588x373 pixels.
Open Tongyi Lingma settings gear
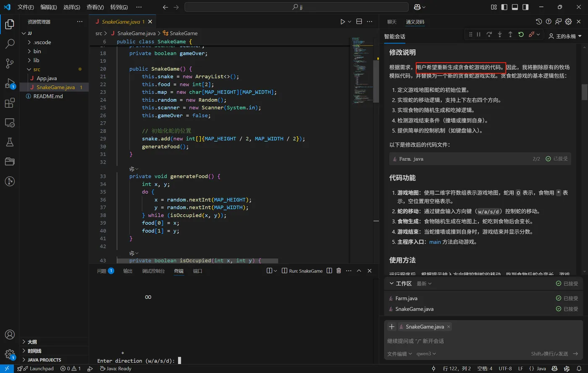pyautogui.click(x=569, y=21)
